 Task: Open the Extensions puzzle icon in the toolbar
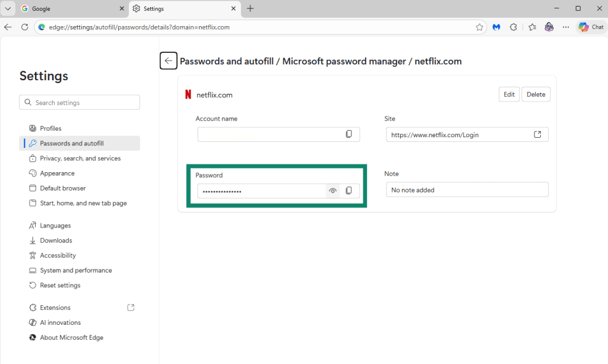514,27
